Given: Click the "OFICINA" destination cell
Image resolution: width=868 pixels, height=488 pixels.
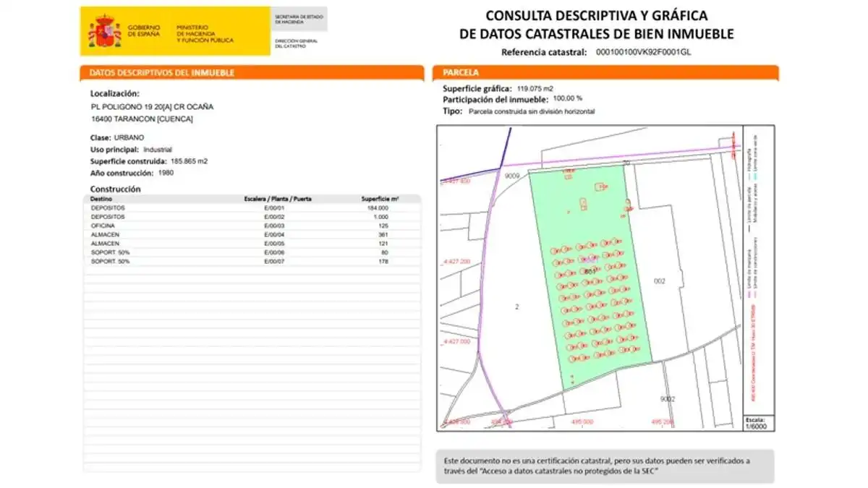Looking at the screenshot, I should coord(103,226).
